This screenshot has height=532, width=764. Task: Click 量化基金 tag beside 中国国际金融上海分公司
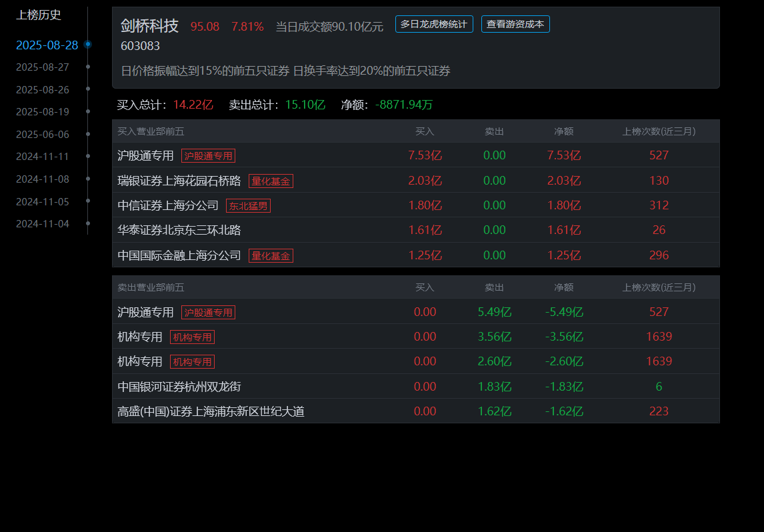click(x=271, y=255)
